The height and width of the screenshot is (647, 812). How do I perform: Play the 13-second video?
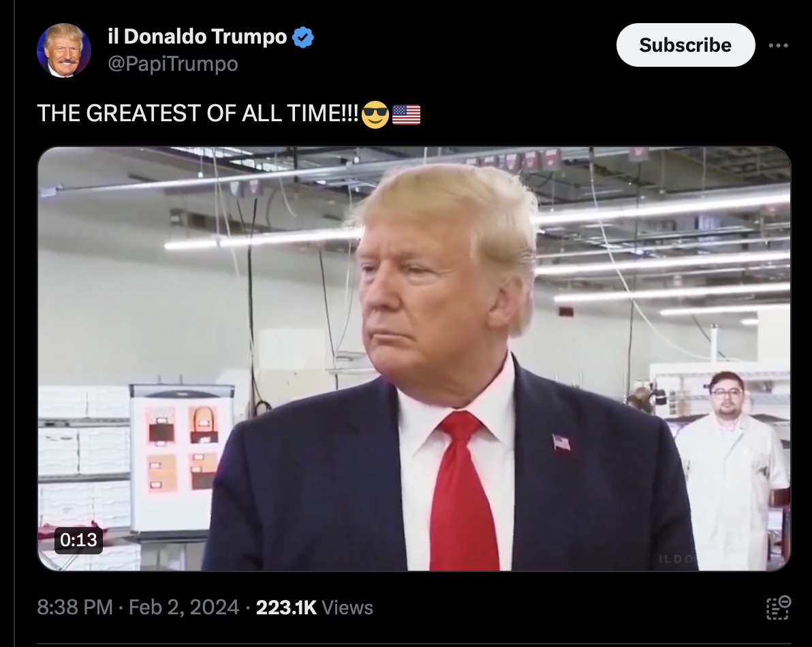click(x=414, y=359)
